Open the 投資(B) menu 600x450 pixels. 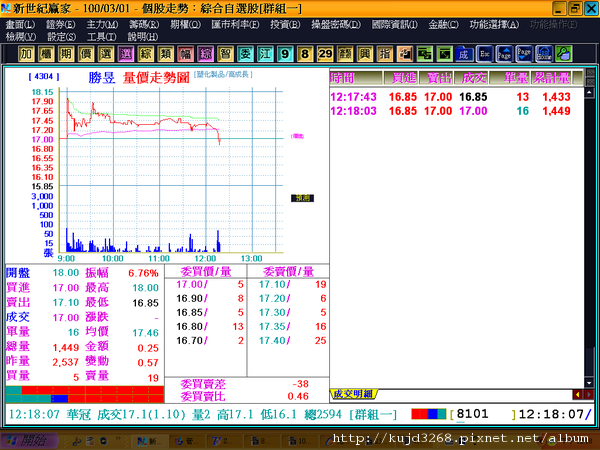tap(285, 24)
